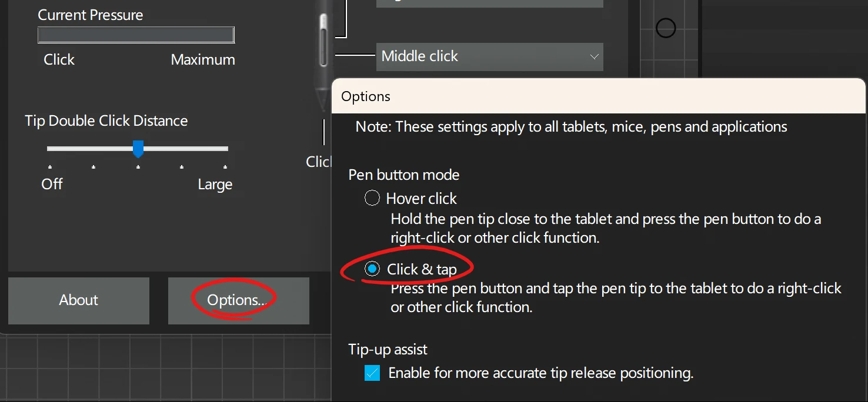Click the blue Tip Double Click Distance slider handle
The image size is (868, 402).
pos(138,149)
